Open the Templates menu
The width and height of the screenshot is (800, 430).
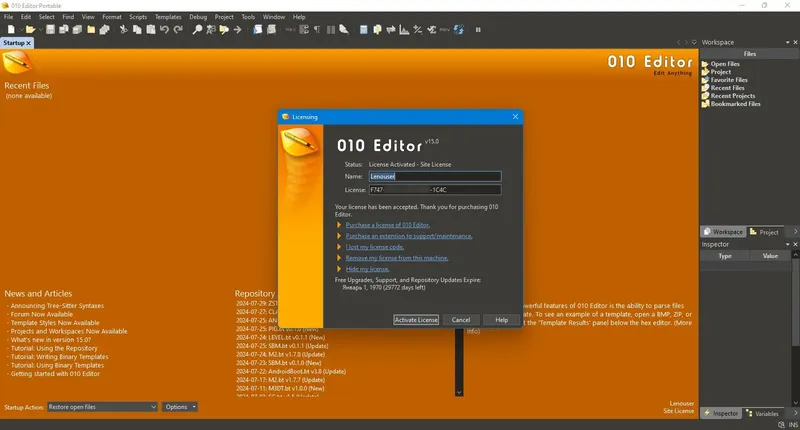(168, 17)
